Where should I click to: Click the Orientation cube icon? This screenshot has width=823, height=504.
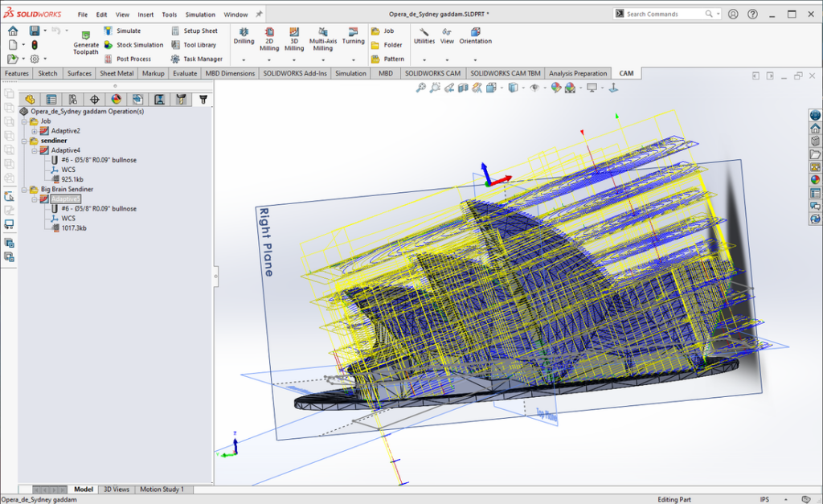pos(476,31)
